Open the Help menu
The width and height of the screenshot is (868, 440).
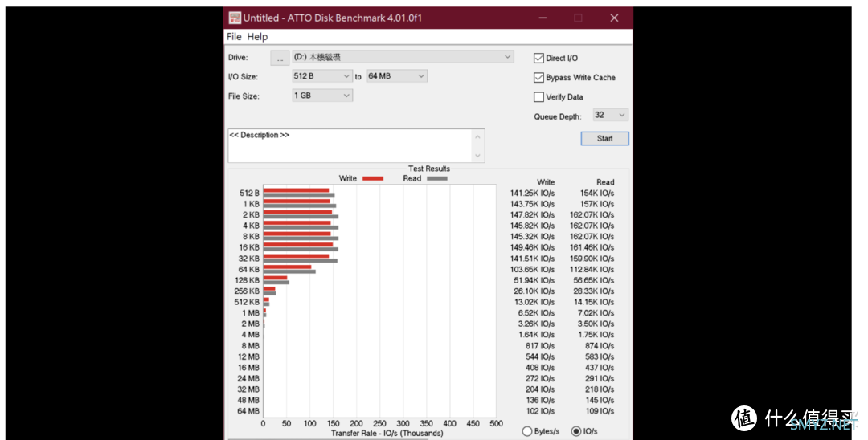tap(257, 36)
